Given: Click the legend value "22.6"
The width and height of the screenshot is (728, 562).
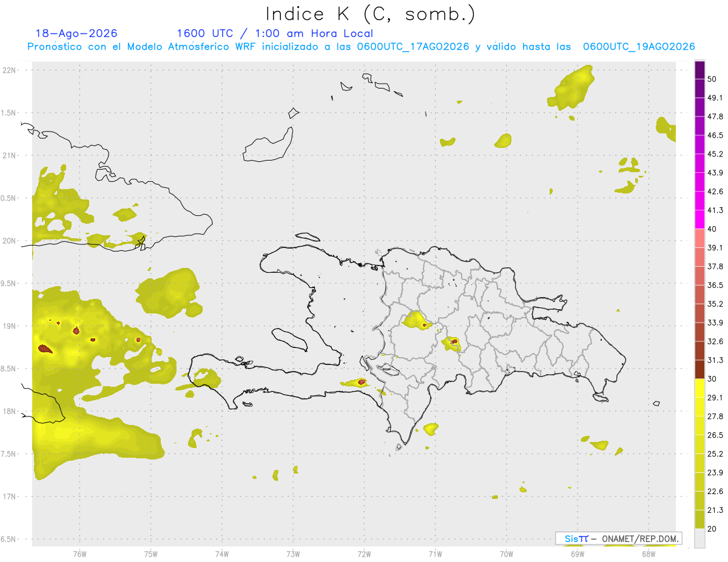Looking at the screenshot, I should 715,492.
